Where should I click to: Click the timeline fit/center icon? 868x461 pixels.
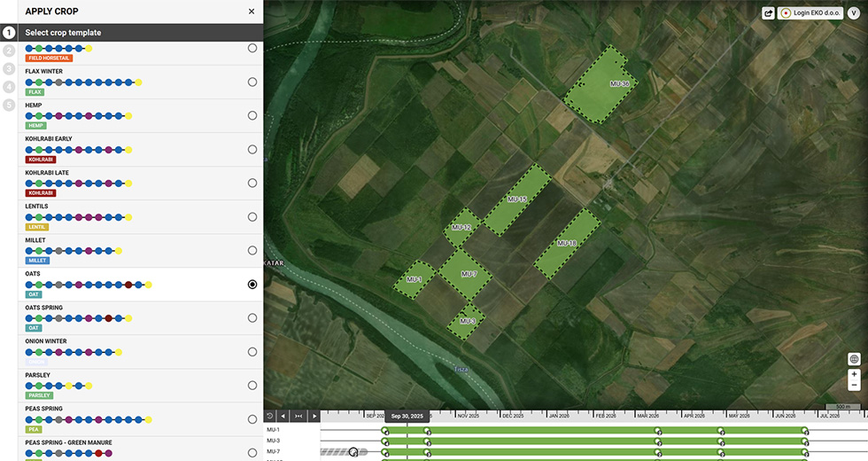[298, 416]
